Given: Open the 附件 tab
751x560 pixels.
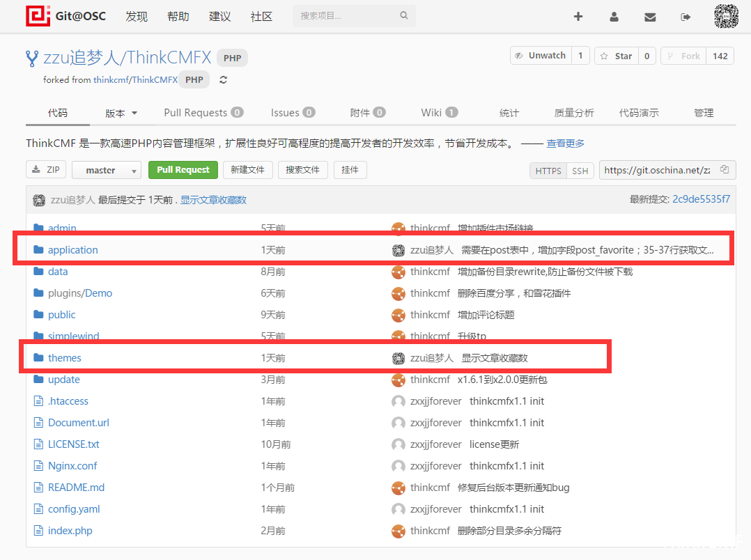Looking at the screenshot, I should 367,113.
